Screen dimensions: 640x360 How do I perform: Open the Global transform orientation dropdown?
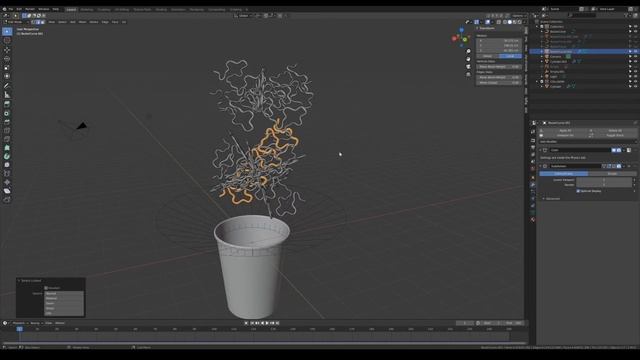pos(244,16)
